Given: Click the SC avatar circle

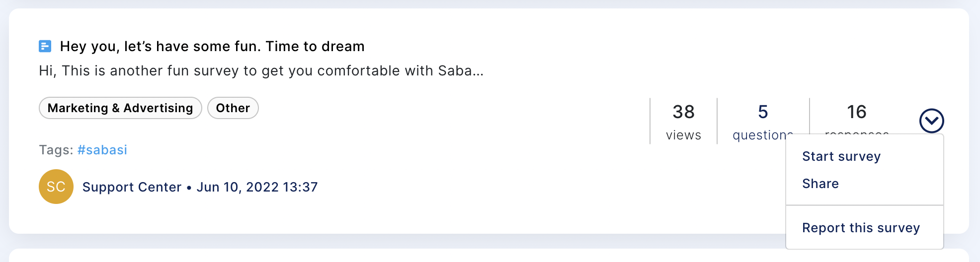Looking at the screenshot, I should (x=56, y=187).
